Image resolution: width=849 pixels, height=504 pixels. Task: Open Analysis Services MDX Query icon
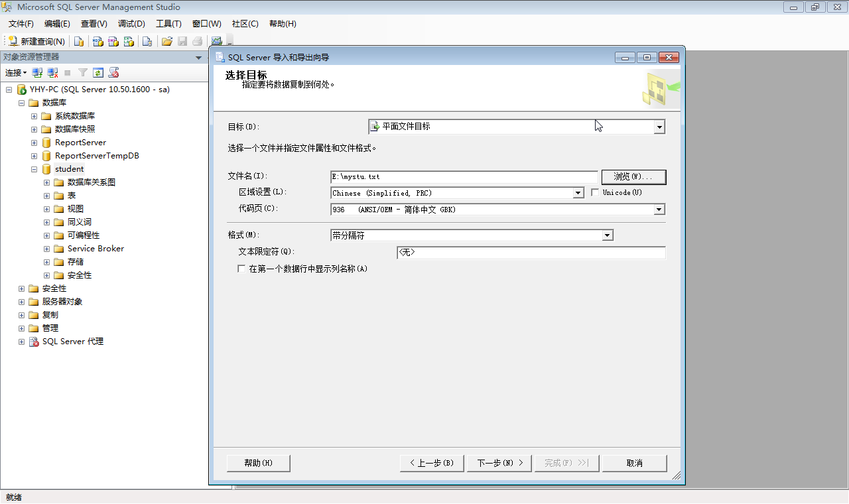pos(98,41)
